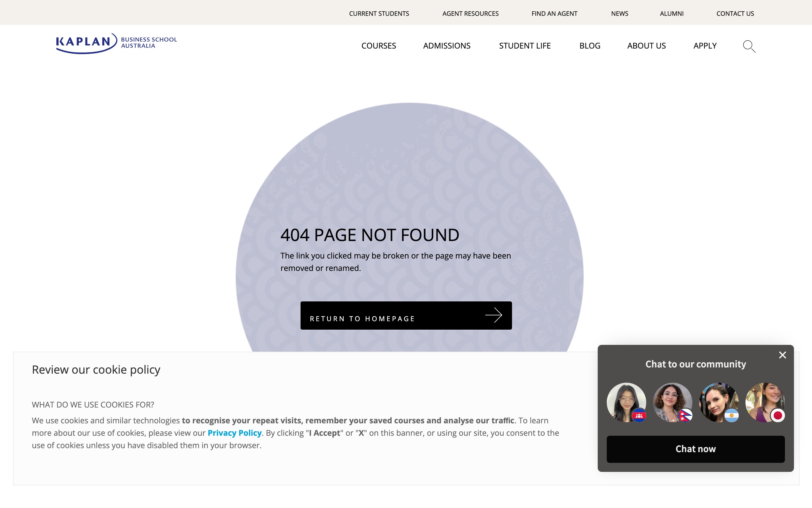The width and height of the screenshot is (812, 508).
Task: Open the site search magnifier icon
Action: pyautogui.click(x=749, y=46)
